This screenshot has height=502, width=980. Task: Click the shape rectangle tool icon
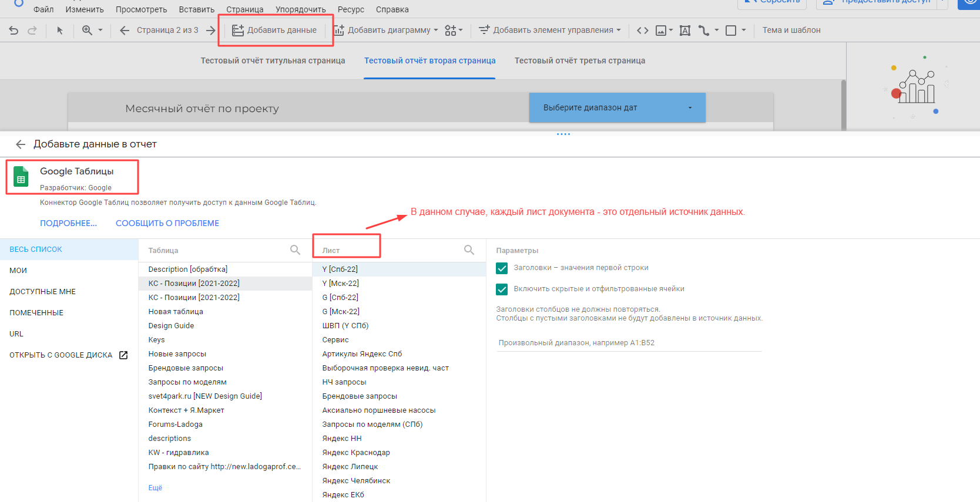pos(731,31)
